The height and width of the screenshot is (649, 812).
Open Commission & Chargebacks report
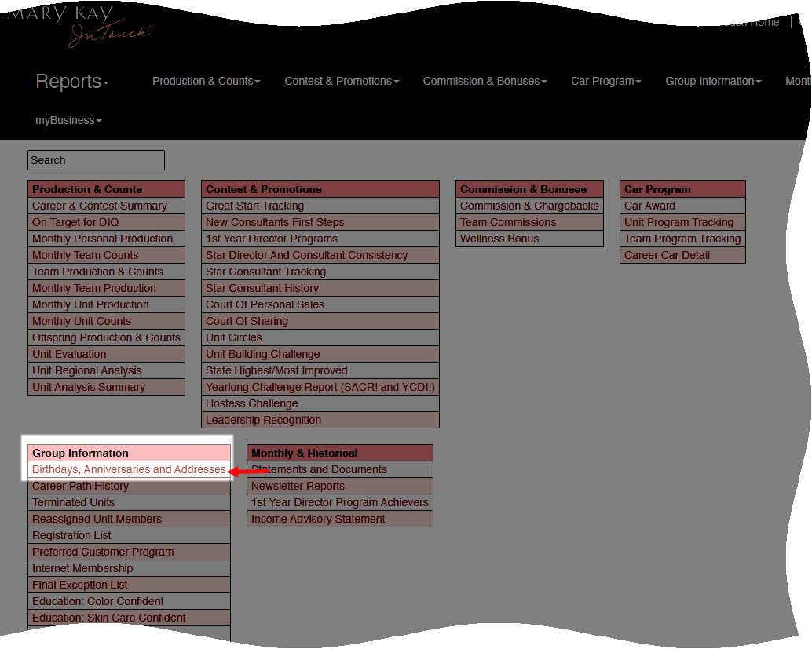pyautogui.click(x=529, y=206)
